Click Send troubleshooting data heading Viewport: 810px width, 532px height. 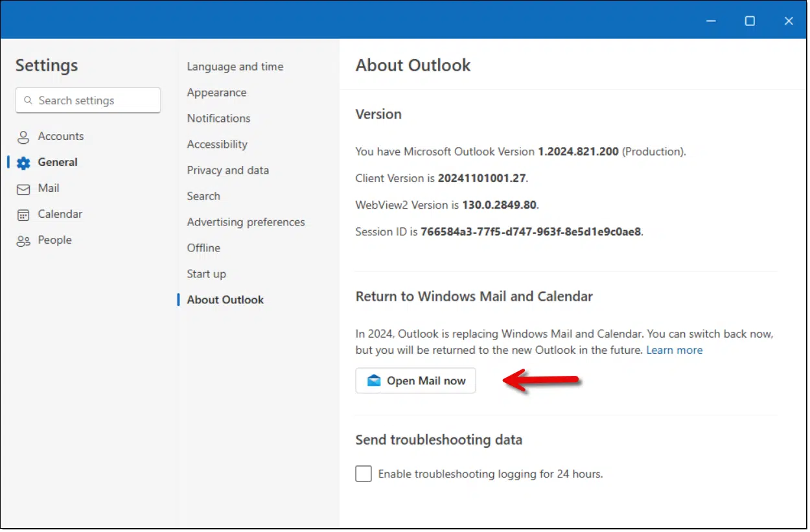point(439,440)
